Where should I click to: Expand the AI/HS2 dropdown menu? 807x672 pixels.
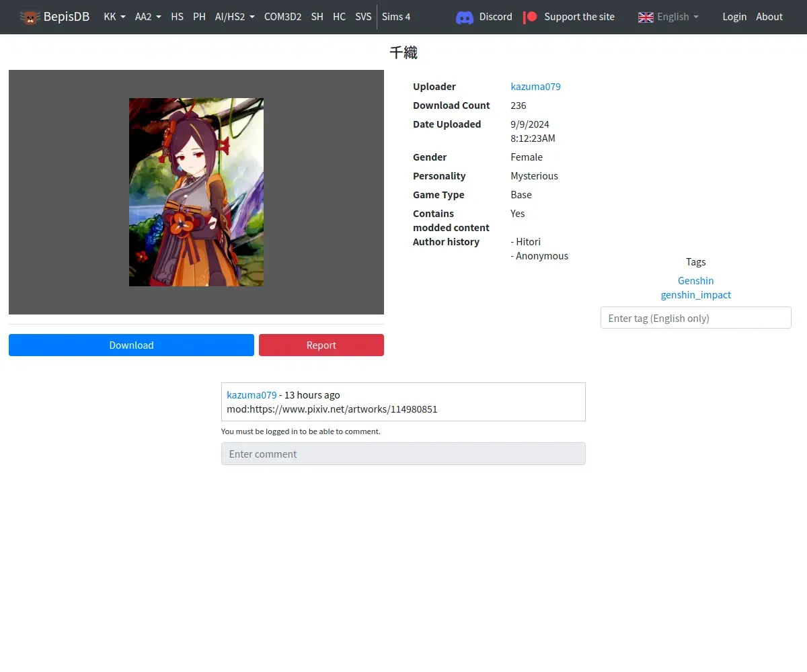coord(235,17)
